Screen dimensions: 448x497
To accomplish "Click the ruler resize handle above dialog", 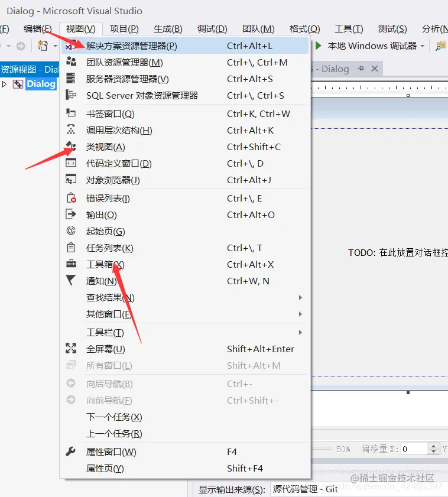I will click(408, 95).
